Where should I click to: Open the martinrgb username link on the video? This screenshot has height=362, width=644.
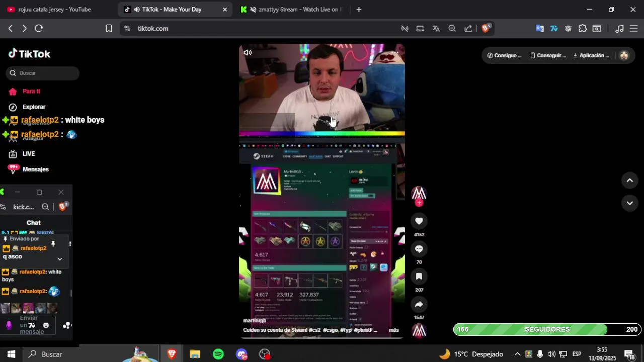[255, 320]
